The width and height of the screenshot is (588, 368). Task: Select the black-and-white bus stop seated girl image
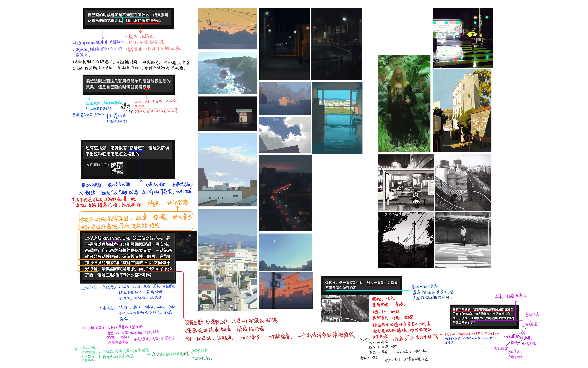pos(406,183)
